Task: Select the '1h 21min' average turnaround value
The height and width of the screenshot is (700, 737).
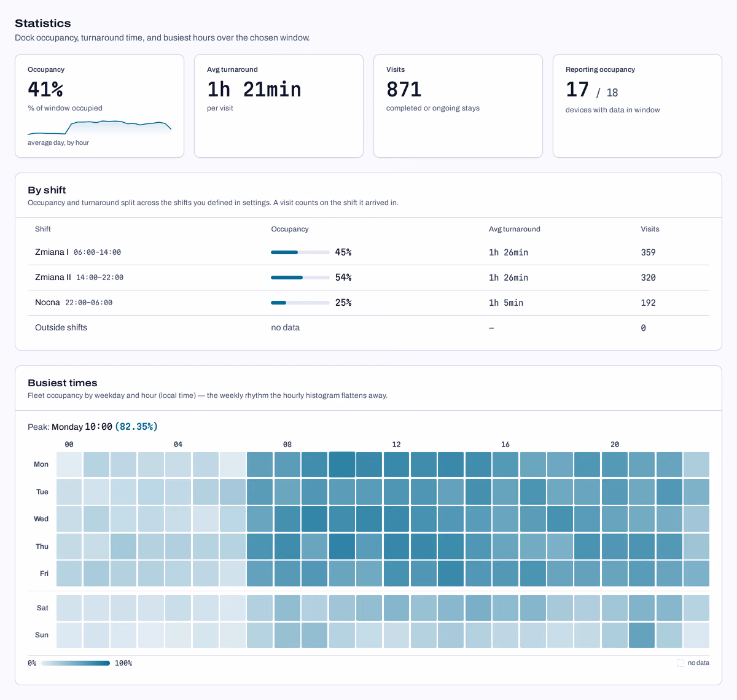Action: coord(254,90)
